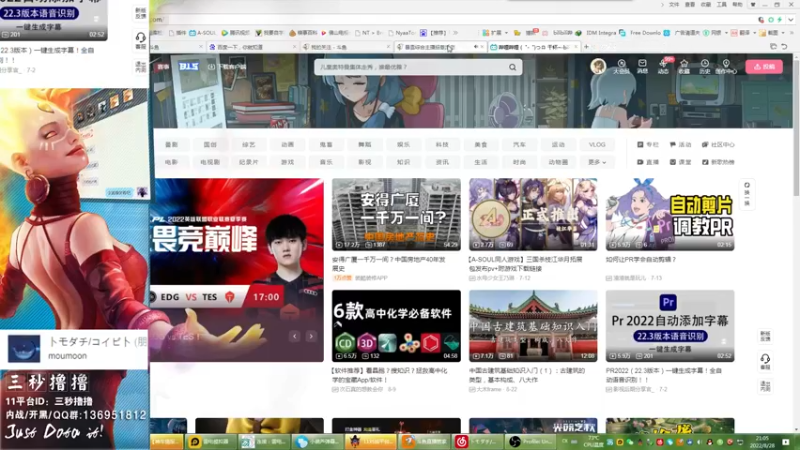Open the 历史 watch history icon
Viewport: 800px width, 450px height.
[705, 67]
